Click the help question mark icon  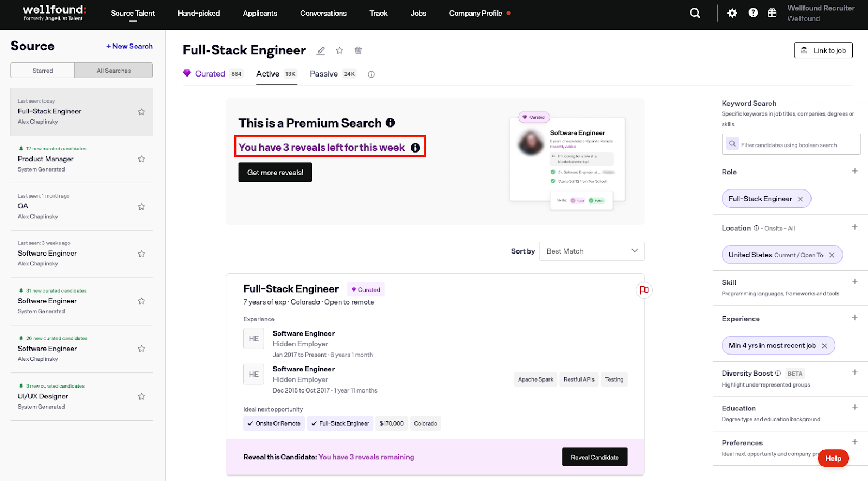coord(753,12)
